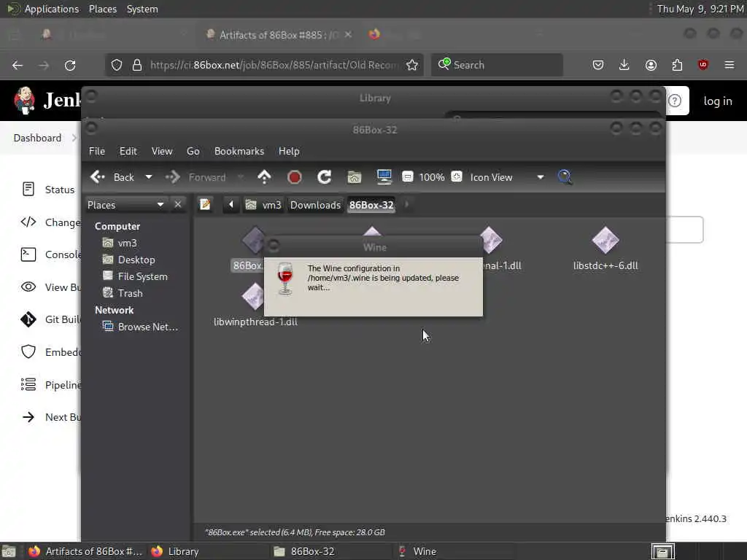
Task: Click the path bar left scroll arrow
Action: click(231, 205)
